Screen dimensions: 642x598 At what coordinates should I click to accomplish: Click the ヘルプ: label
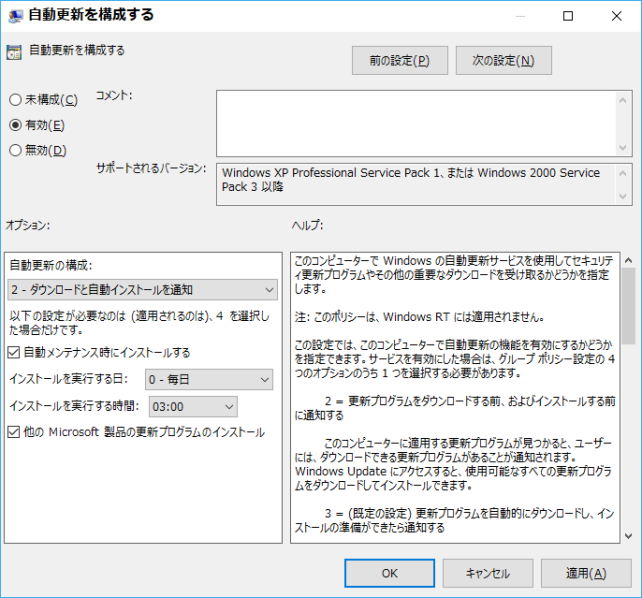click(x=307, y=225)
